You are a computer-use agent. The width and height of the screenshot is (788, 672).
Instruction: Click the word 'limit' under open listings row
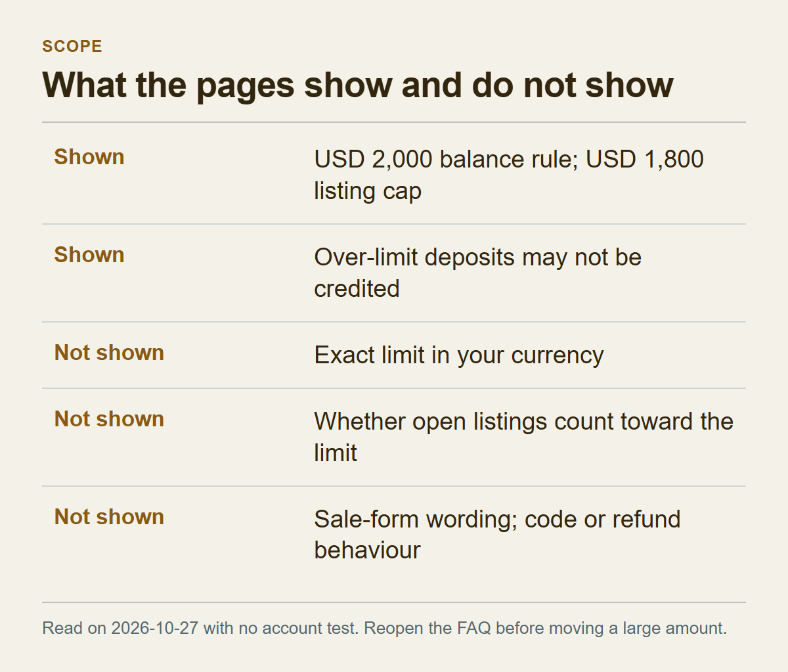(336, 453)
